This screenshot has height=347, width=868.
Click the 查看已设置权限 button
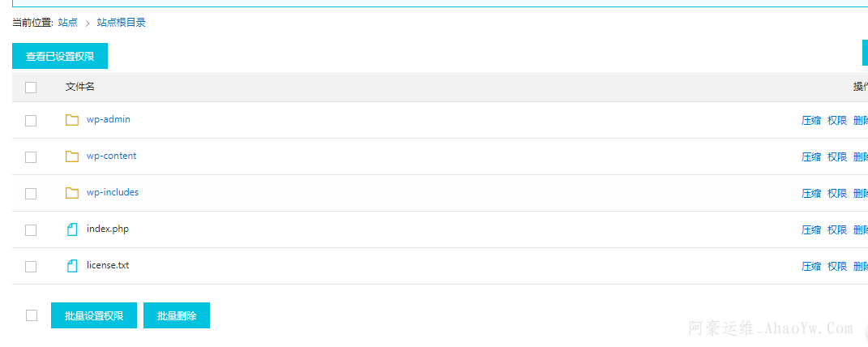(x=60, y=57)
